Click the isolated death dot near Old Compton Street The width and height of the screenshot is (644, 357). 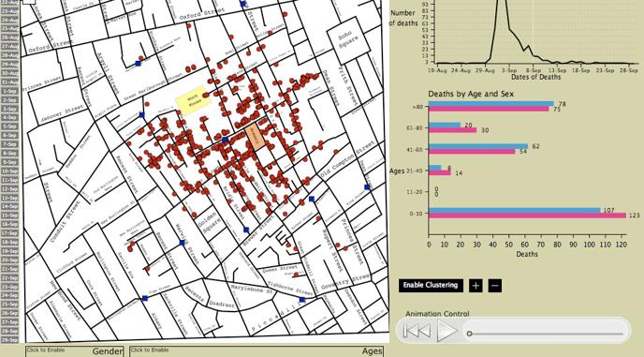click(x=336, y=152)
